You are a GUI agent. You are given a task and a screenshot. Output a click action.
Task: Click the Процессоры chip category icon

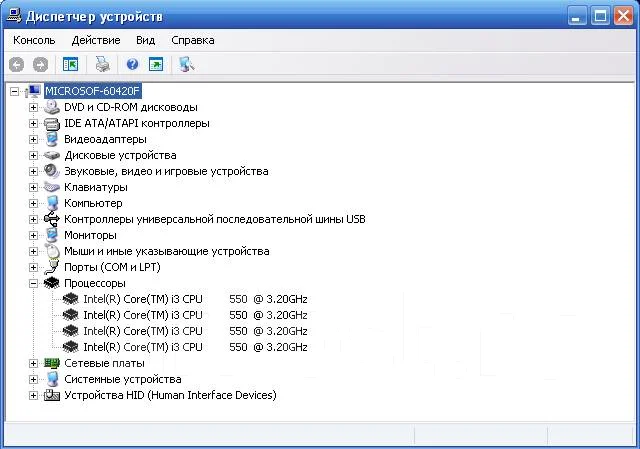pos(52,283)
